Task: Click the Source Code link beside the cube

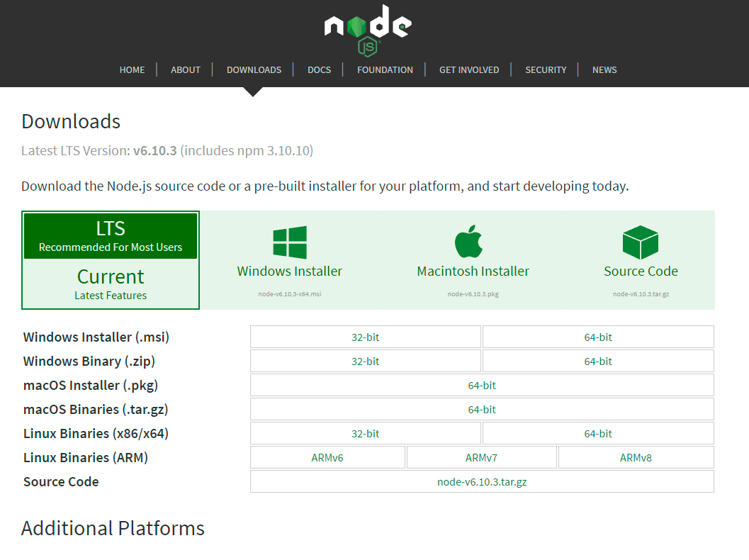Action: click(641, 271)
